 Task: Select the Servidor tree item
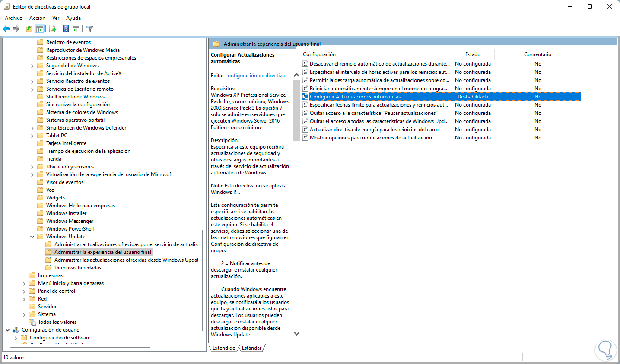[x=47, y=307]
